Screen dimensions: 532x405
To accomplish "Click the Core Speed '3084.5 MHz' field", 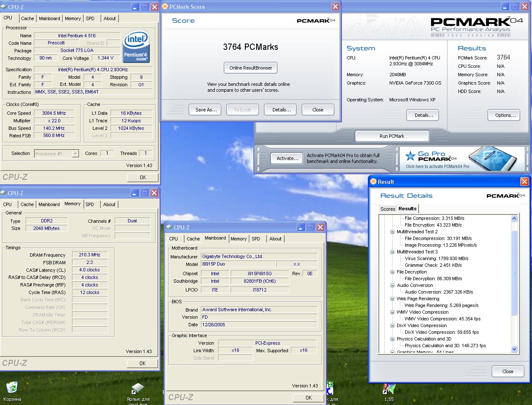I will (54, 113).
